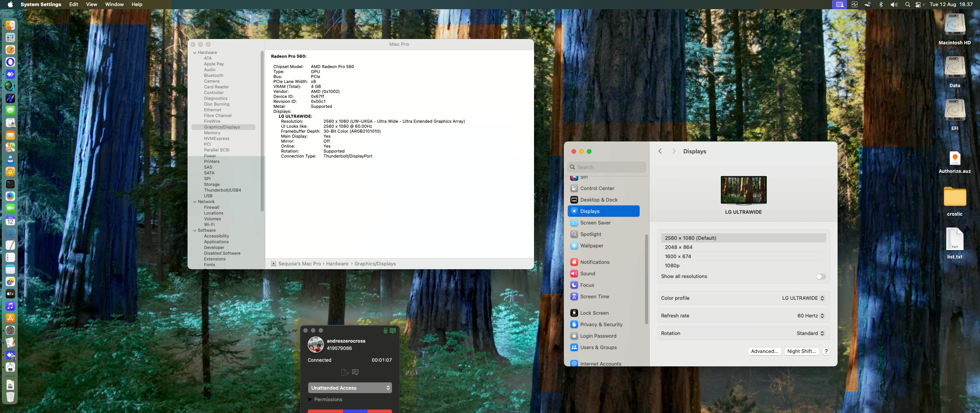The height and width of the screenshot is (413, 980).
Task: Open Wallpaper settings from the sidebar
Action: pos(574,246)
